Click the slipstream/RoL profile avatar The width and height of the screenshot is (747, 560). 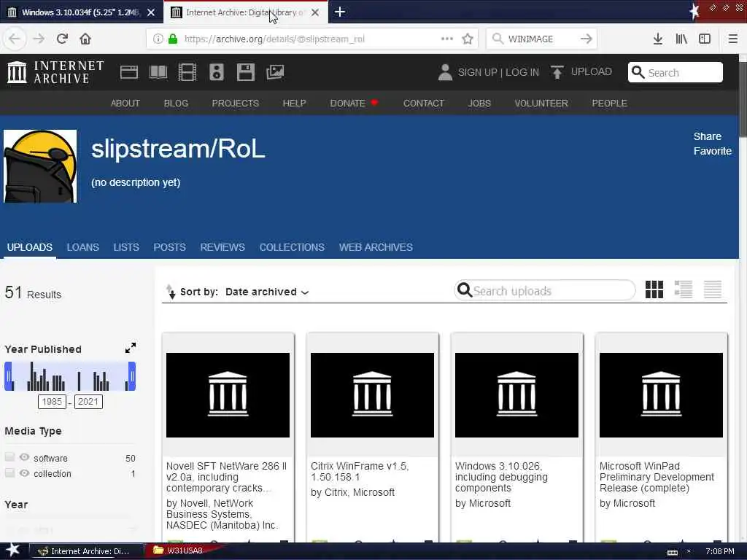click(x=40, y=166)
